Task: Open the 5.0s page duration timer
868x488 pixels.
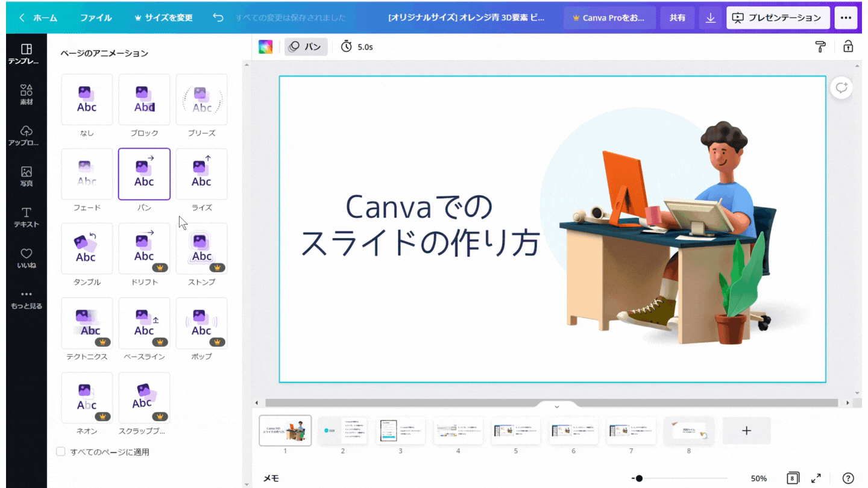Action: click(x=357, y=47)
